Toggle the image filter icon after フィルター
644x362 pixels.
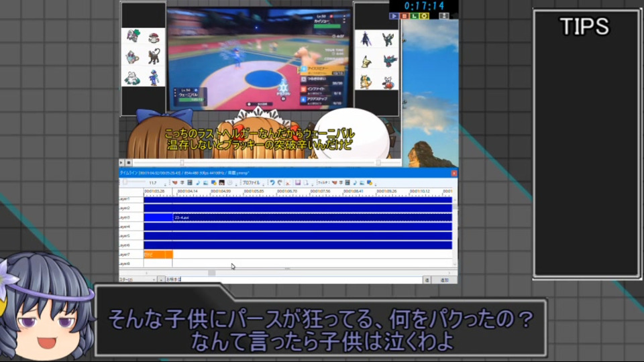(x=362, y=182)
